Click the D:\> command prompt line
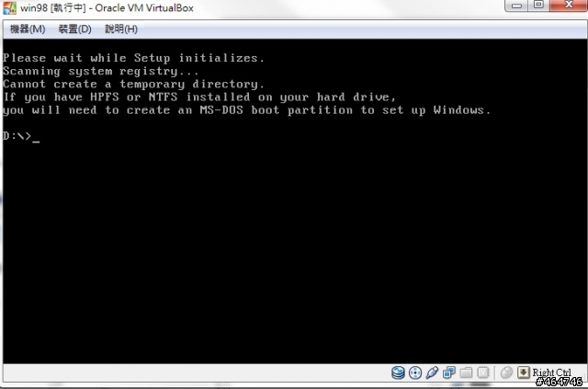This screenshot has height=389, width=588. click(21, 136)
